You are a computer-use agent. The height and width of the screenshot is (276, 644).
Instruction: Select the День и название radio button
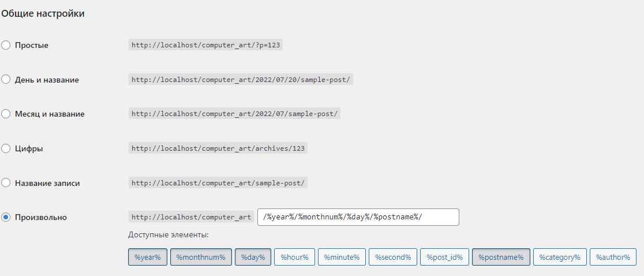6,80
